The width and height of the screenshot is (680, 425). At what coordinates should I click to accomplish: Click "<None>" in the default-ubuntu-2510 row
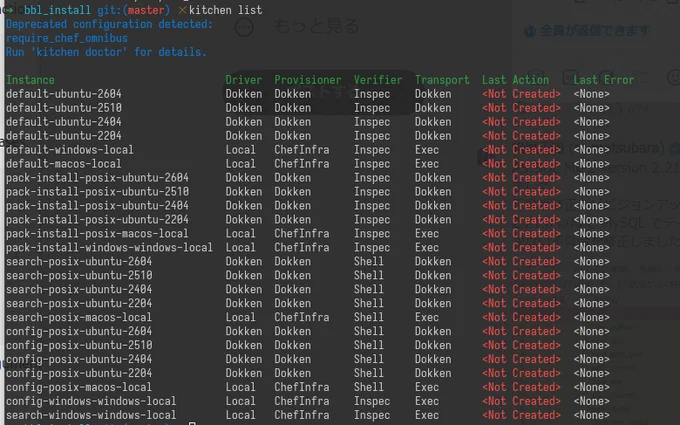pos(592,108)
